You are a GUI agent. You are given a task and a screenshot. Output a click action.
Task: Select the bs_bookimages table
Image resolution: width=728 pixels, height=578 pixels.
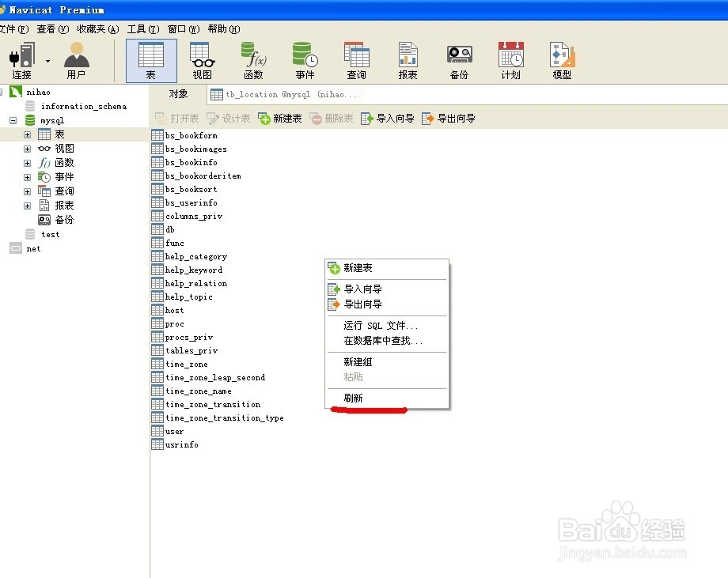click(x=196, y=149)
